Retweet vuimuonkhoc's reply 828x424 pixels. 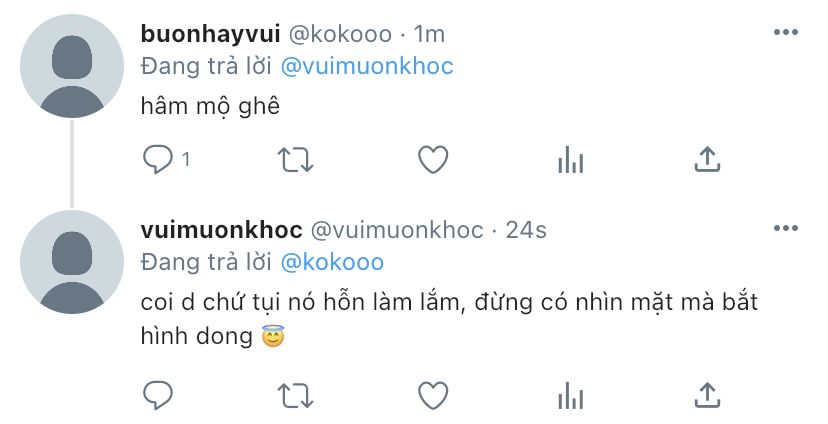pos(296,396)
